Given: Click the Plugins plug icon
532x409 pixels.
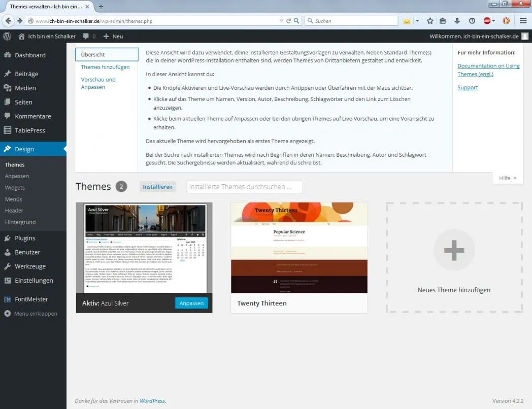Looking at the screenshot, I should 8,238.
